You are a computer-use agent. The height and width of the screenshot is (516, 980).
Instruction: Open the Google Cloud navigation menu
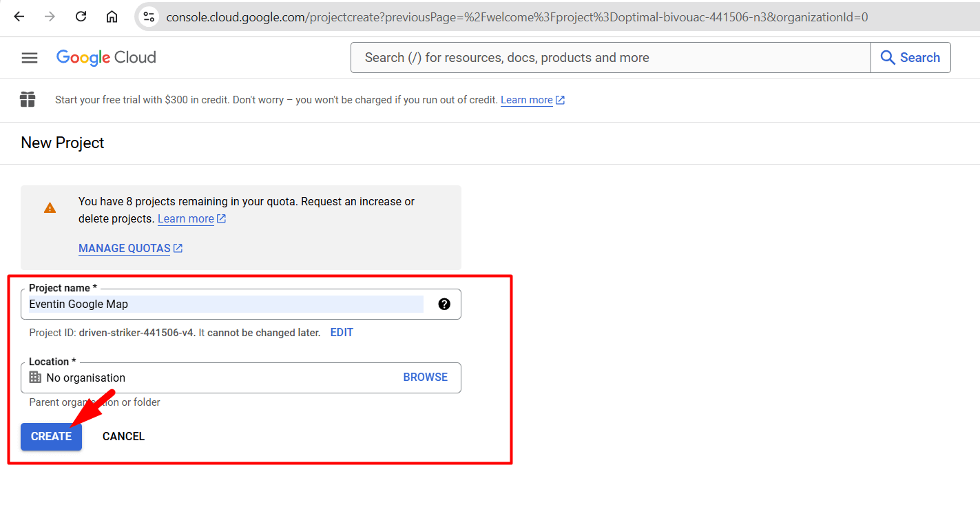coord(30,58)
